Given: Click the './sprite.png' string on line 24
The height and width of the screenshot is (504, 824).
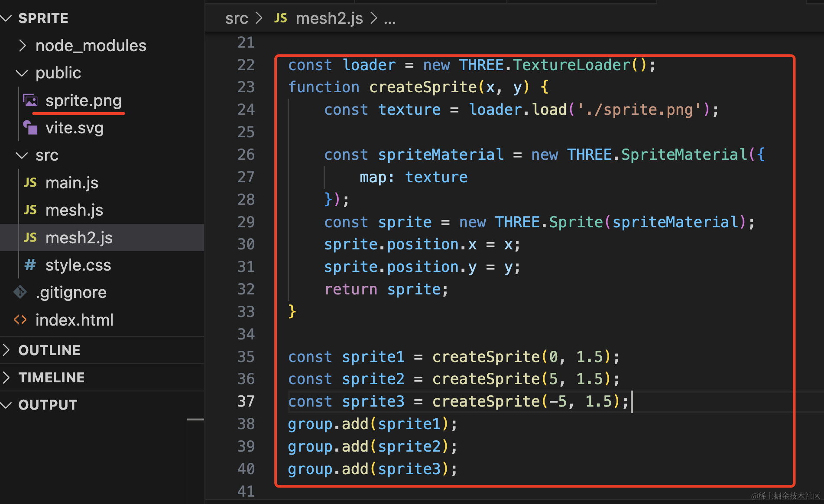Looking at the screenshot, I should [639, 110].
